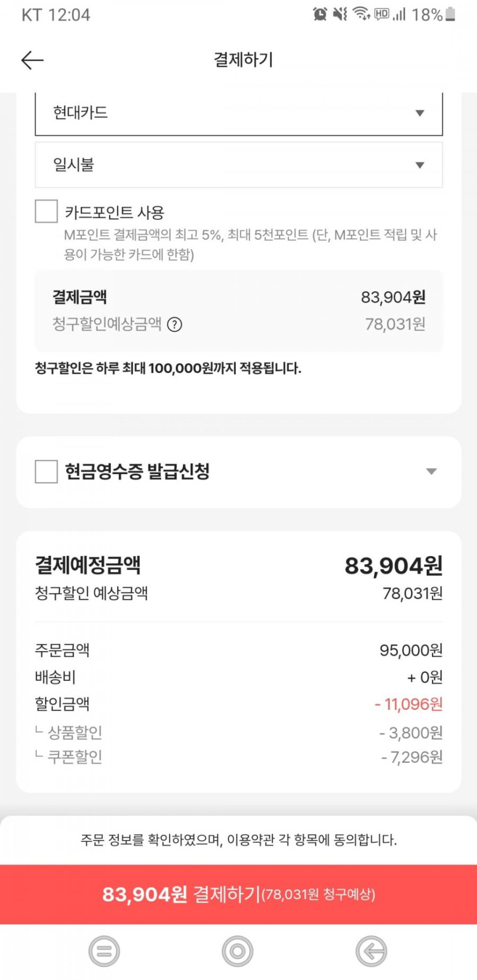Screen dimensions: 477x980
Task: Open the 현대카드 card selection dropdown
Action: pos(239,113)
